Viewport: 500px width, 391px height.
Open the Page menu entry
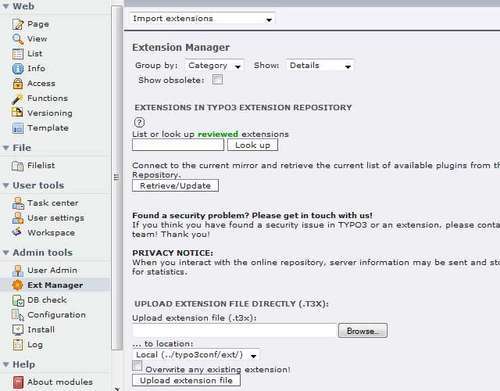point(38,24)
